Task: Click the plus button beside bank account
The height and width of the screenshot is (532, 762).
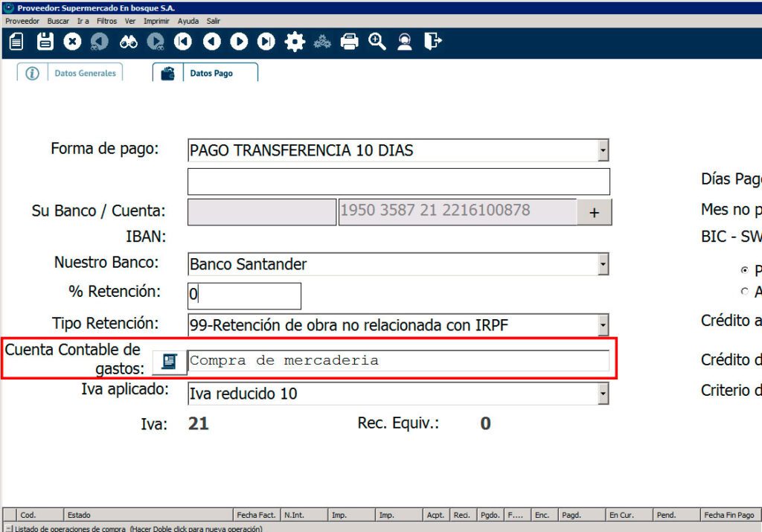Action: coord(594,213)
